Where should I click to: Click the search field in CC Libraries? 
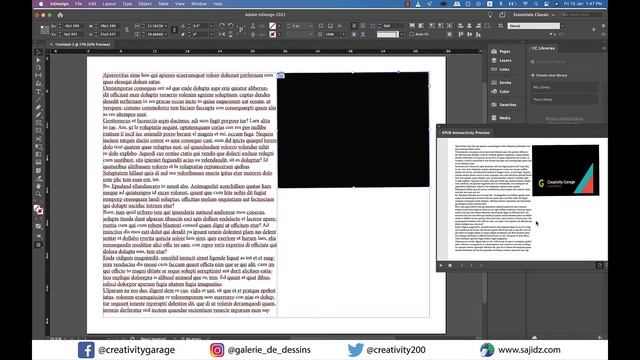(565, 62)
